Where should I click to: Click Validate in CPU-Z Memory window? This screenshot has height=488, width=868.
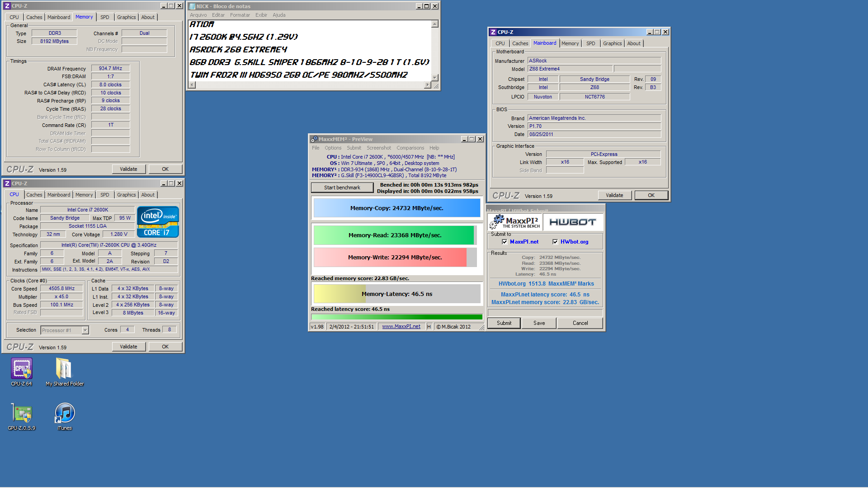(x=128, y=169)
